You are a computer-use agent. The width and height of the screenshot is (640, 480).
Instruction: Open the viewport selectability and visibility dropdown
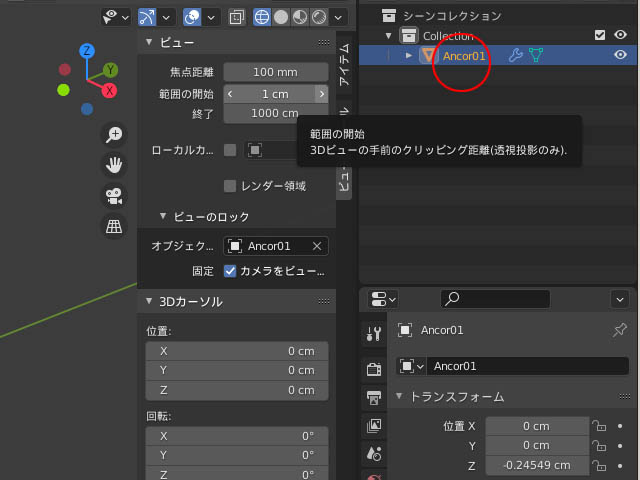(116, 17)
